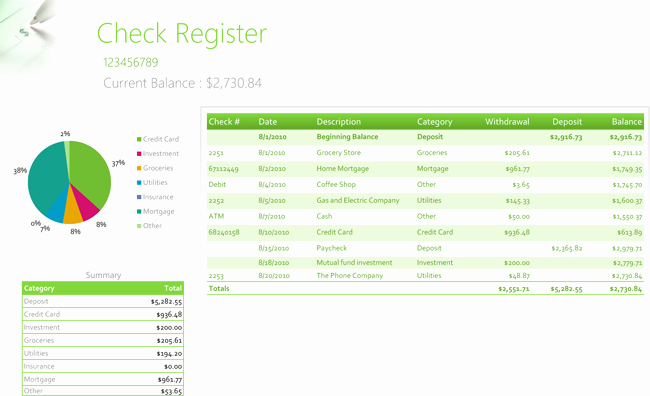Click the $961.77 withdrawal in register table
The width and height of the screenshot is (650, 396).
(517, 169)
